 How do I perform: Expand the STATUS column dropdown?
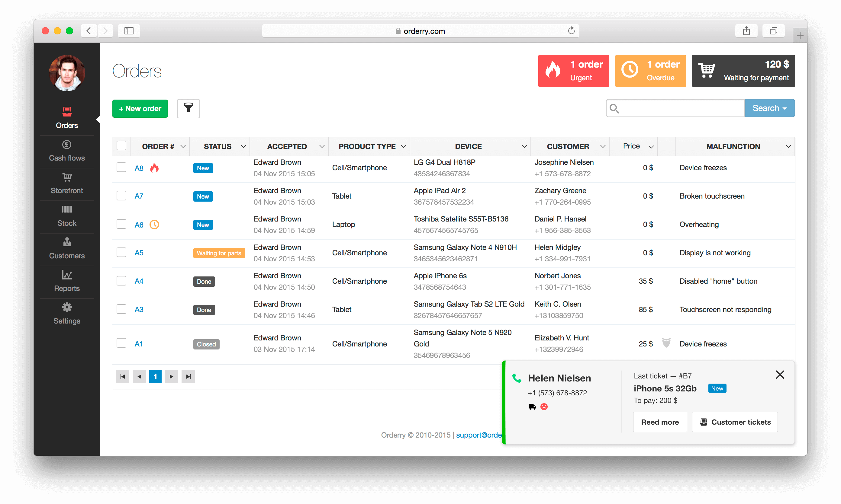point(243,146)
